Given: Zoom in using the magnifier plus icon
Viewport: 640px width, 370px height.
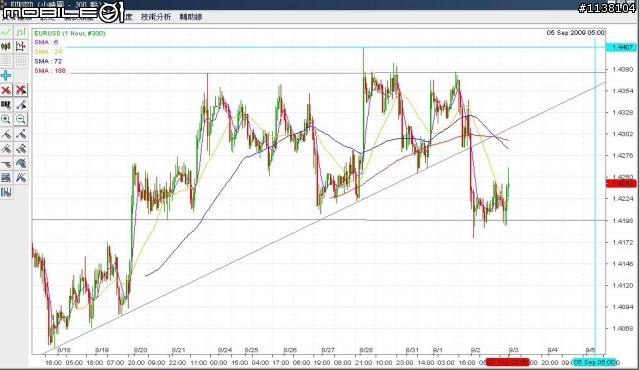Looking at the screenshot, I should click(6, 119).
